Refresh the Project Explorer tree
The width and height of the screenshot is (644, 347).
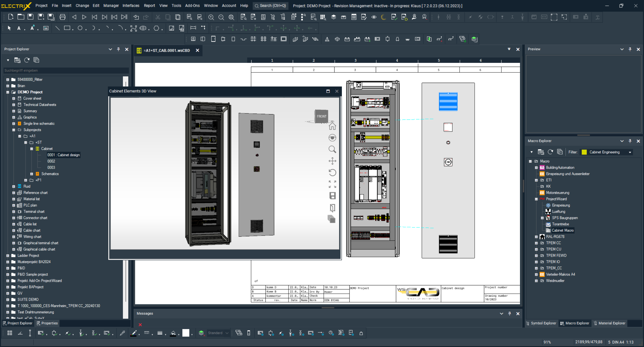27,60
